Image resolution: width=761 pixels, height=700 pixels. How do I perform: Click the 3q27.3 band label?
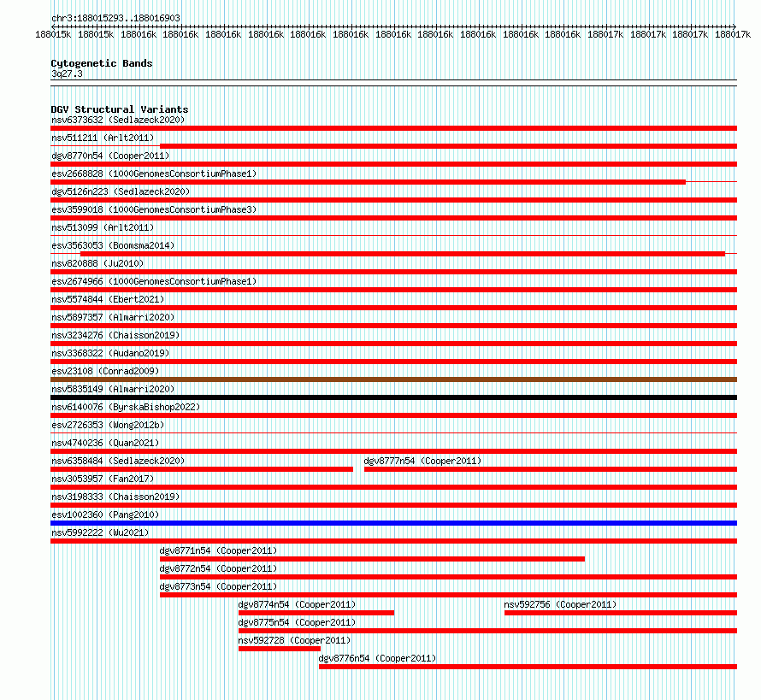pyautogui.click(x=67, y=74)
